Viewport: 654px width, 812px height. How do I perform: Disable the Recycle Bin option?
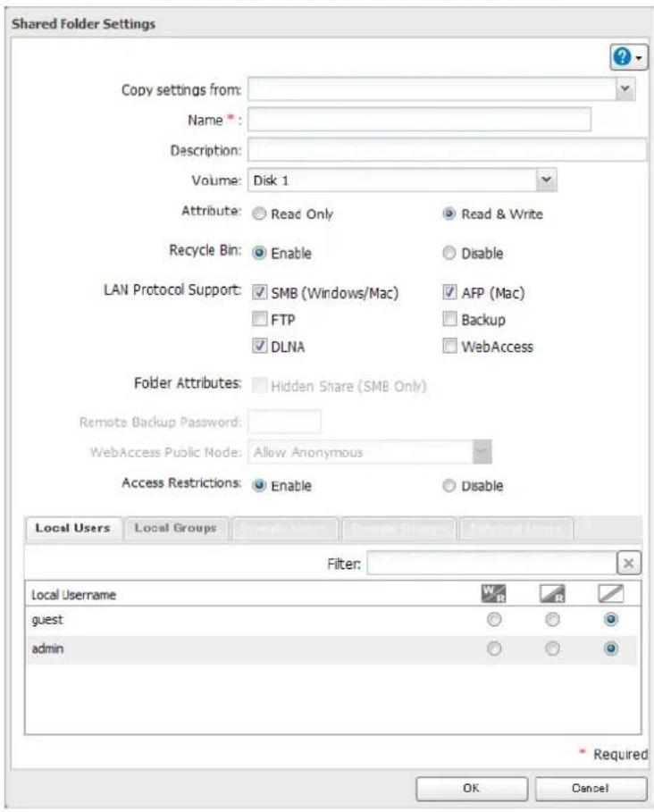coord(449,253)
